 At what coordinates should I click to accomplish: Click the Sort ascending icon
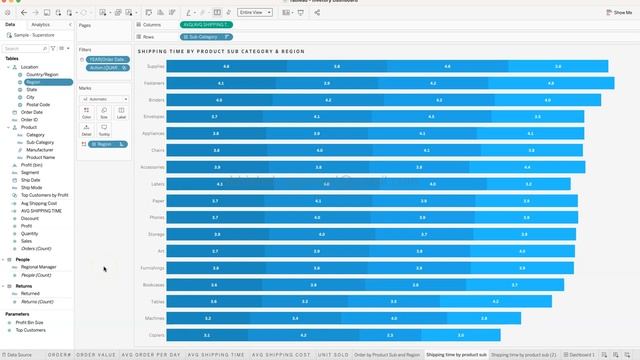[160, 13]
